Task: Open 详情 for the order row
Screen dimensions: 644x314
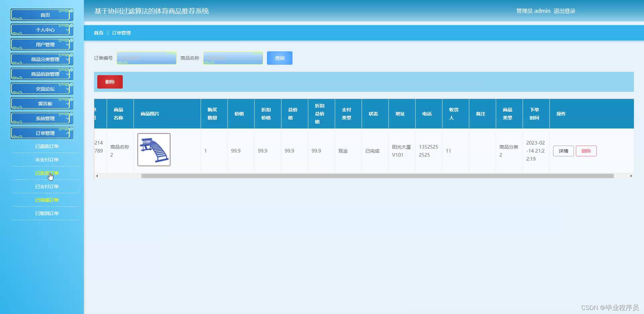Action: tap(563, 151)
